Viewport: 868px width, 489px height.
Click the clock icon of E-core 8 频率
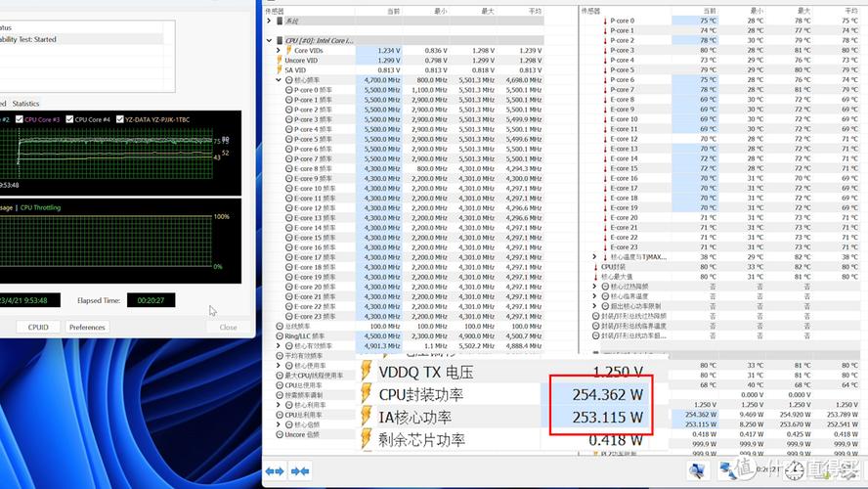pyautogui.click(x=288, y=168)
